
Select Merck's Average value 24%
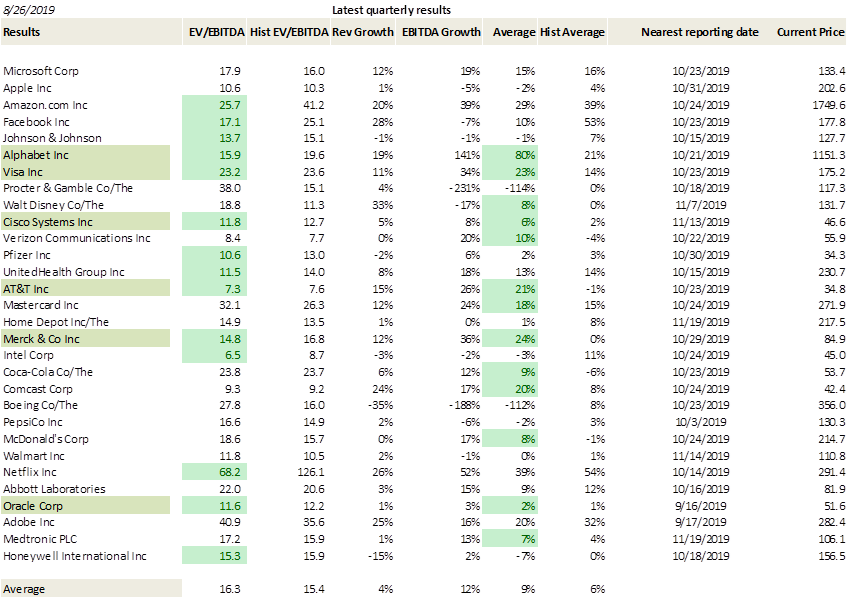click(x=510, y=338)
